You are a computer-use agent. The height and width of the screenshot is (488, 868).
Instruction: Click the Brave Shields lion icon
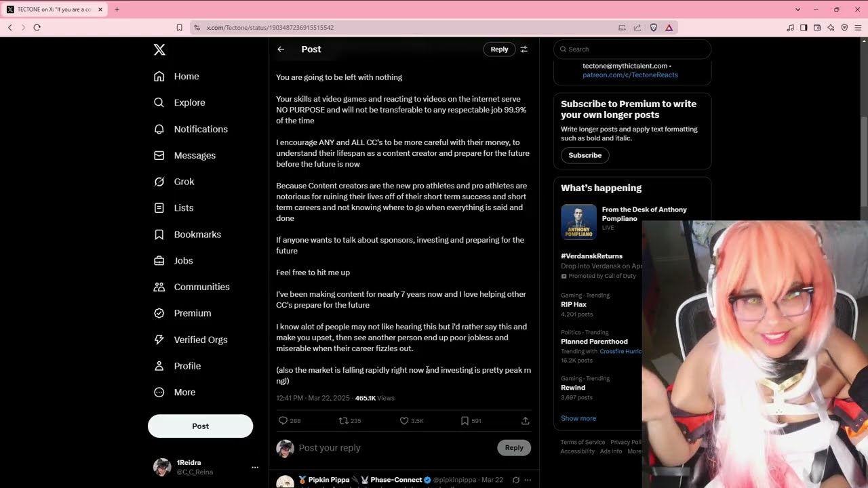[x=654, y=28]
